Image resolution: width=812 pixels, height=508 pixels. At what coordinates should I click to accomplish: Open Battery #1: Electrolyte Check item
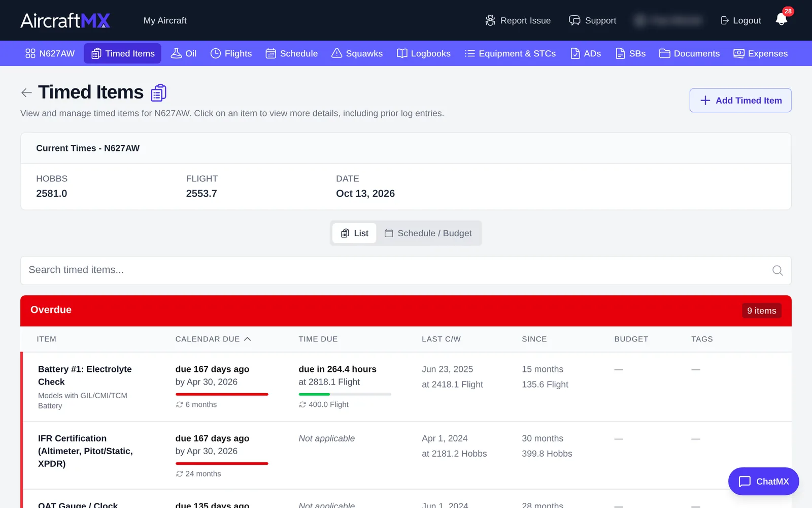coord(85,375)
